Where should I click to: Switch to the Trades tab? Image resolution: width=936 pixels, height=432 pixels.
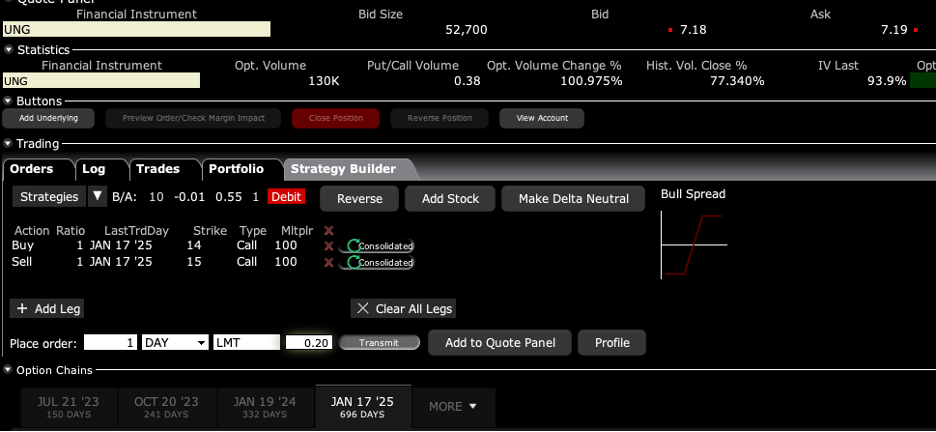click(x=158, y=169)
